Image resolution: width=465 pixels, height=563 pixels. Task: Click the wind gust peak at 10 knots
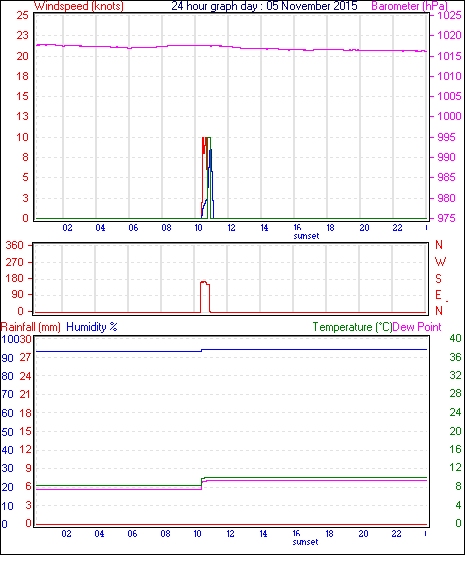click(206, 138)
